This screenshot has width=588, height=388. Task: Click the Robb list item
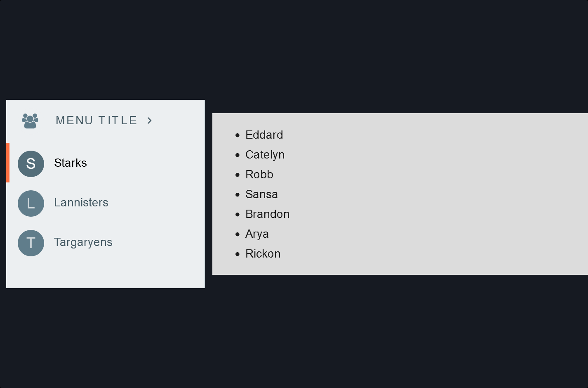click(x=259, y=175)
